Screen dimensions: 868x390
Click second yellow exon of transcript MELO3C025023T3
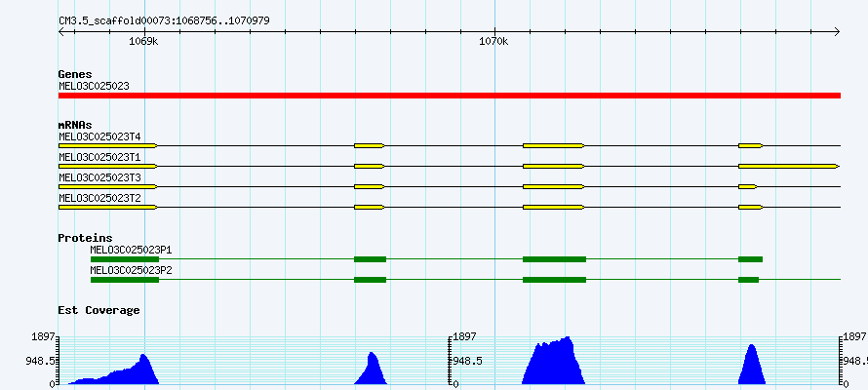coord(370,186)
